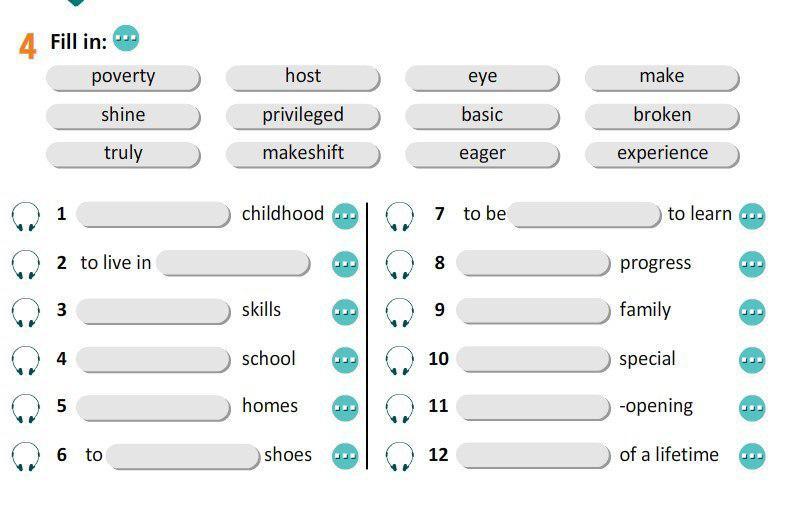Click the blank after 'to live in'

[x=234, y=263]
